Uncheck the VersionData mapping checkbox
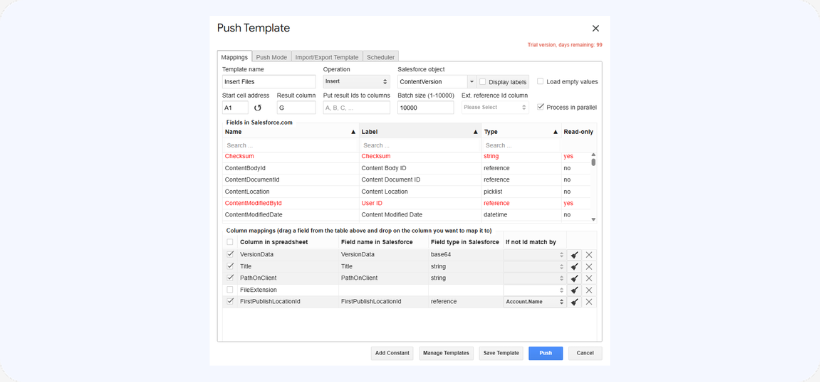 pyautogui.click(x=230, y=254)
